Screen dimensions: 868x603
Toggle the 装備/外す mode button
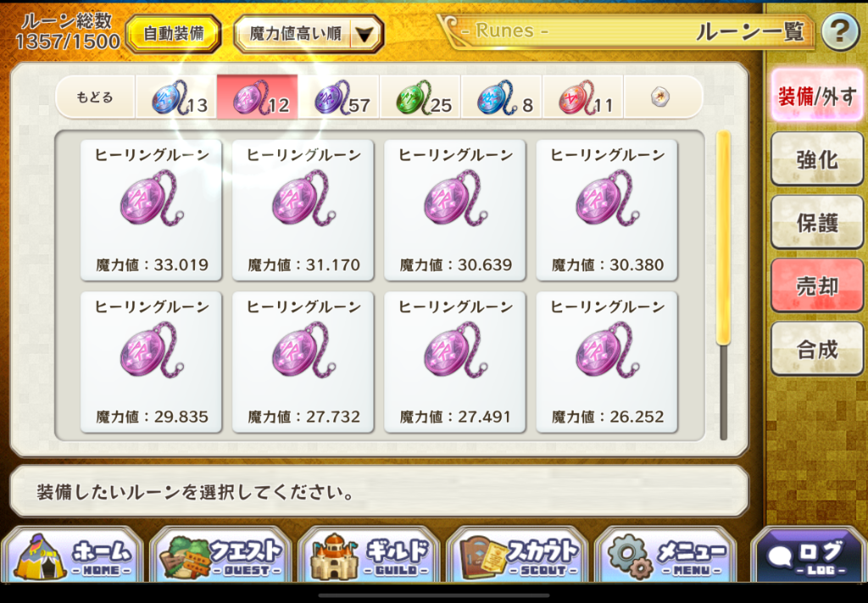tap(817, 97)
